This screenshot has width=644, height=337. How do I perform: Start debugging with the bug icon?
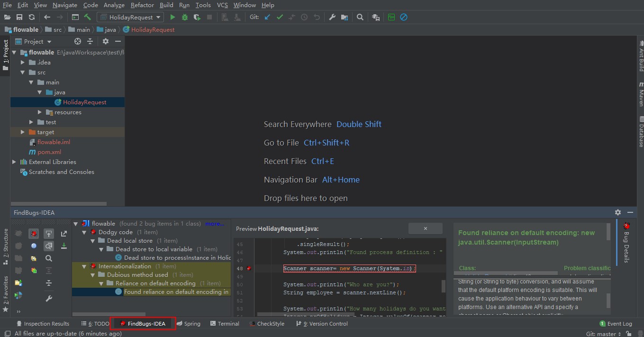(x=185, y=17)
